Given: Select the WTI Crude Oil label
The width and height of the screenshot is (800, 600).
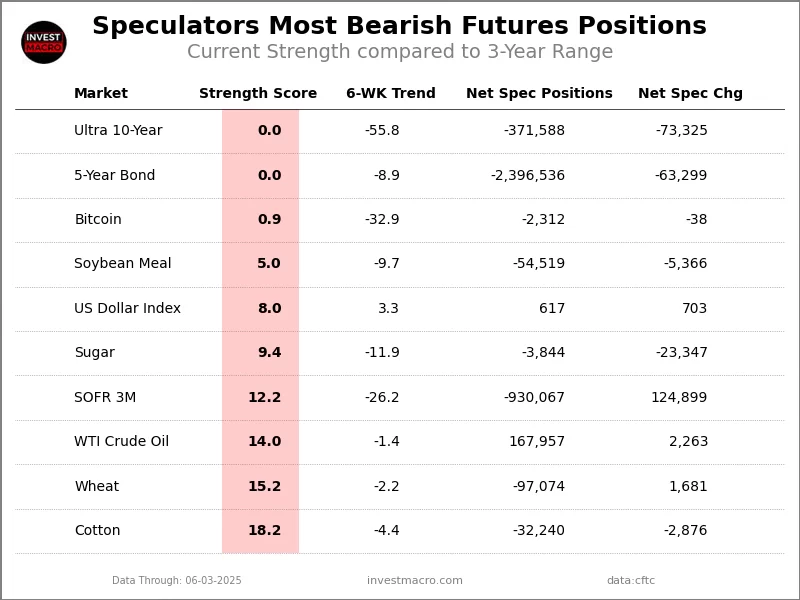Looking at the screenshot, I should tap(121, 442).
